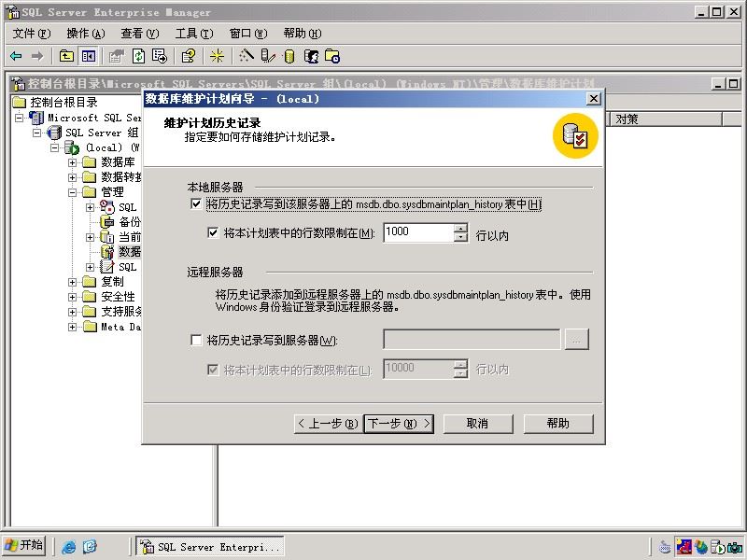Viewport: 747px width, 560px height.
Task: Select the Microsoft SQL Servers tree icon
Action: [x=36, y=118]
